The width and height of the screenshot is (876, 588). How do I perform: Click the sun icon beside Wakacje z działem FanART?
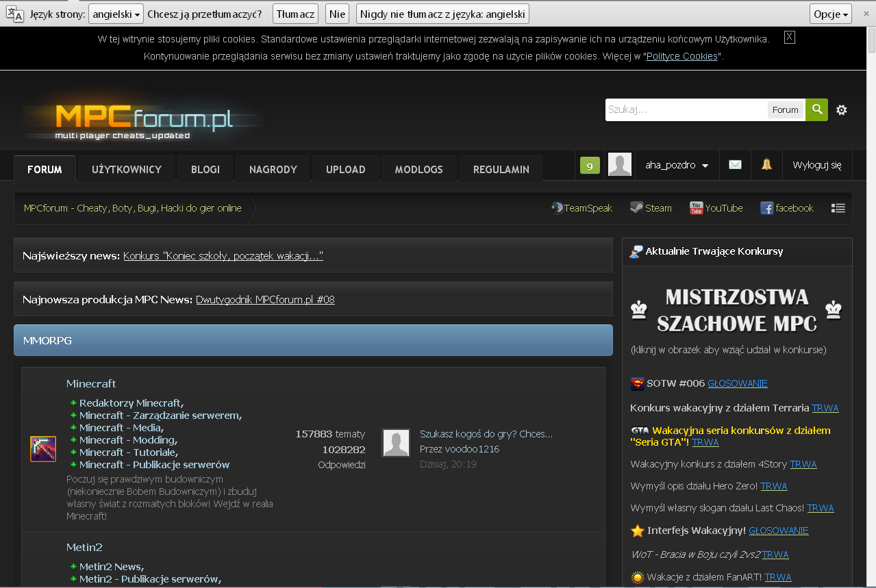tap(638, 577)
